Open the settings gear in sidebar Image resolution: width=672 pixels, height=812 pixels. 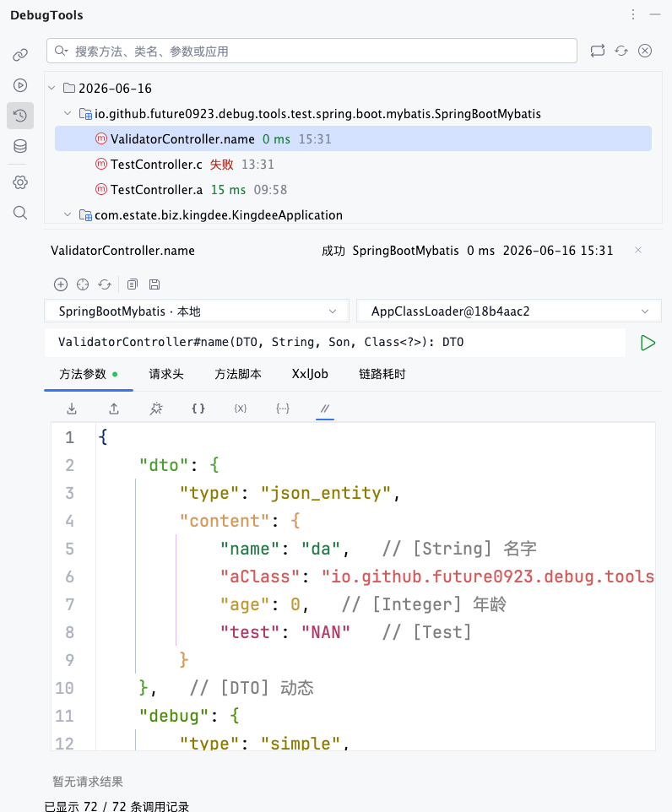click(x=20, y=182)
